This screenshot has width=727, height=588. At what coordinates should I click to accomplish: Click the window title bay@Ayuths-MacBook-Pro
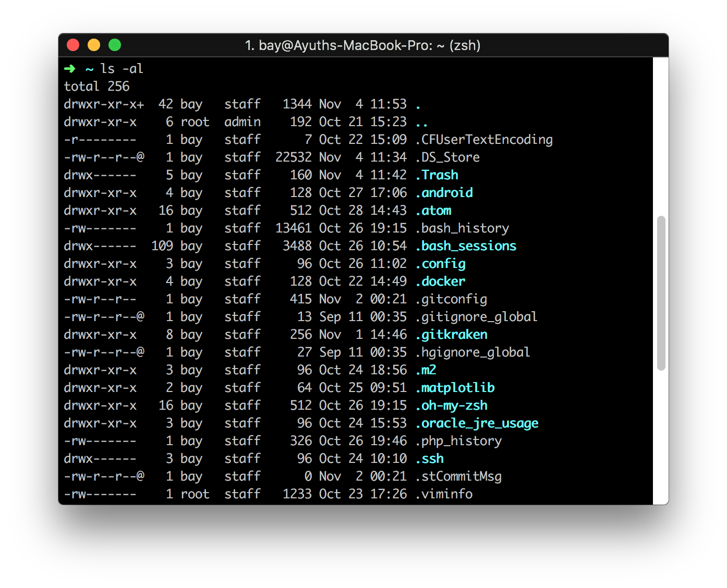click(x=362, y=45)
